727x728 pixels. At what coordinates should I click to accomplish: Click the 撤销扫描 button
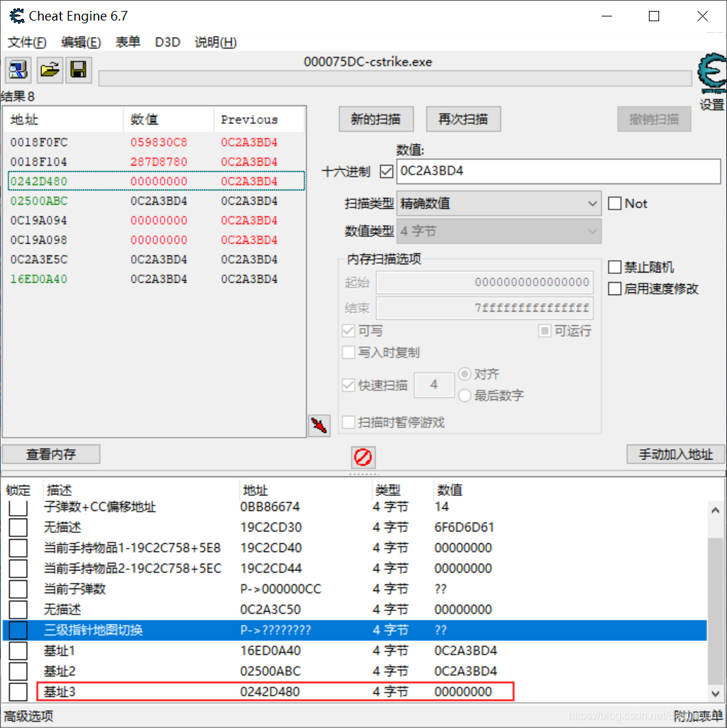click(654, 119)
